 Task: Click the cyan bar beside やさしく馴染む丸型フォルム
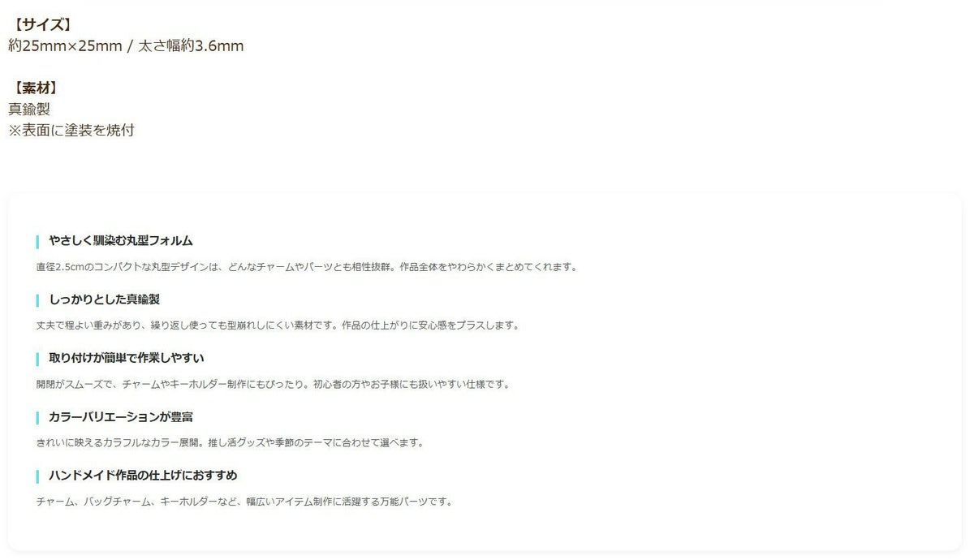[x=37, y=242]
